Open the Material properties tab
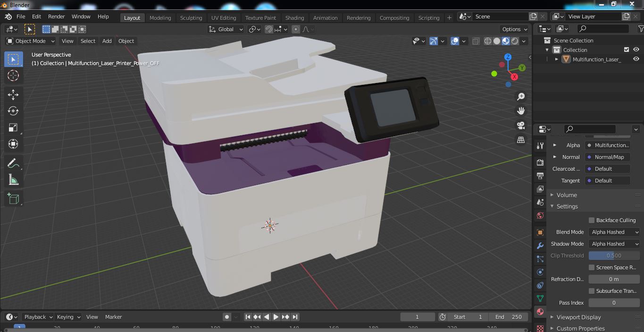 tap(540, 312)
